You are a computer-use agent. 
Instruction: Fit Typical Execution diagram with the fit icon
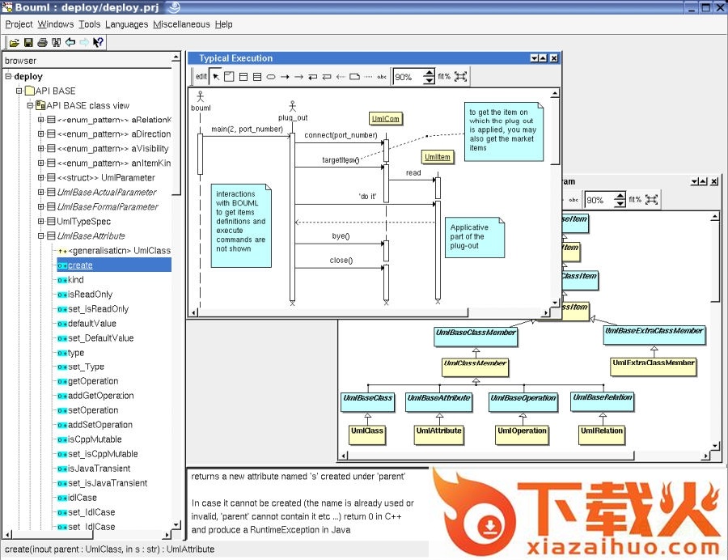coord(460,77)
